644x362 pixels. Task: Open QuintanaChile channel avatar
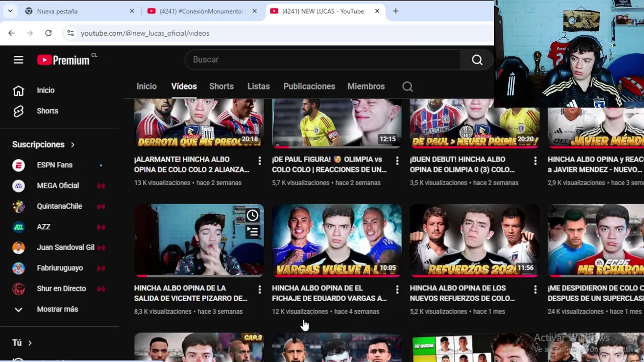[19, 206]
